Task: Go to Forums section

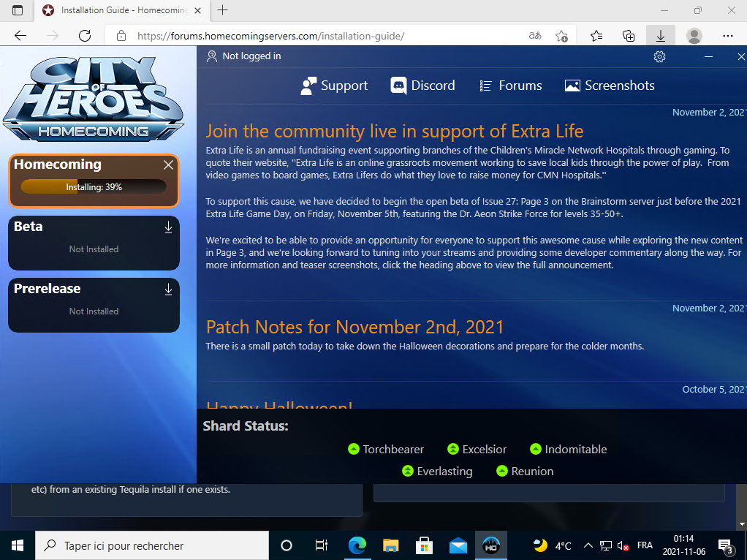Action: click(x=510, y=86)
